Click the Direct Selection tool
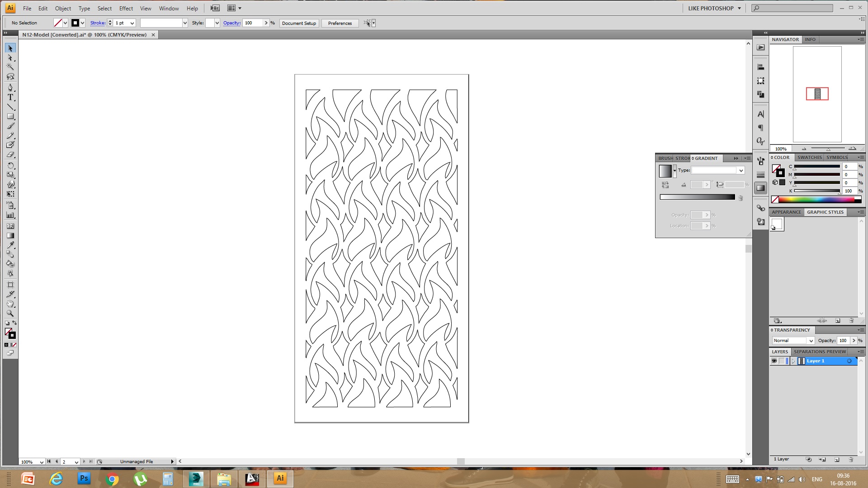This screenshot has height=488, width=868. coord(10,57)
